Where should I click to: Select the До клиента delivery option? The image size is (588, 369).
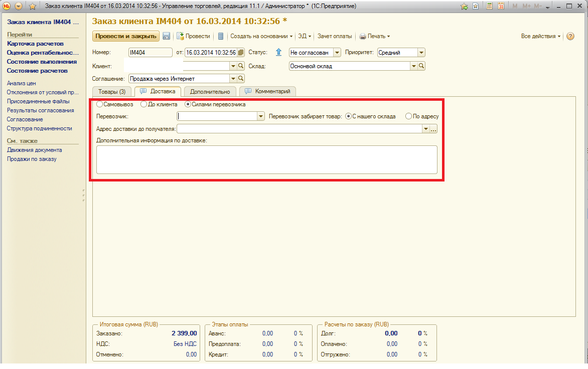[x=159, y=104]
